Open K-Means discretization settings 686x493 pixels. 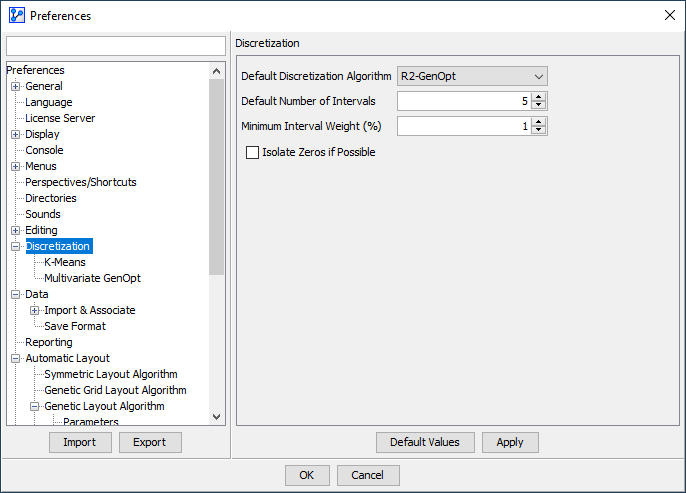pos(65,262)
